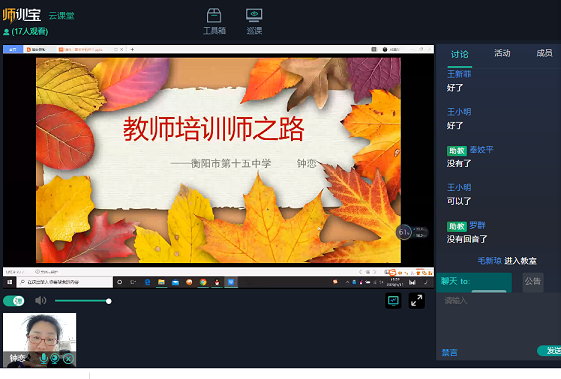
Task: Open Chrome on shared taskbar
Action: tap(203, 282)
